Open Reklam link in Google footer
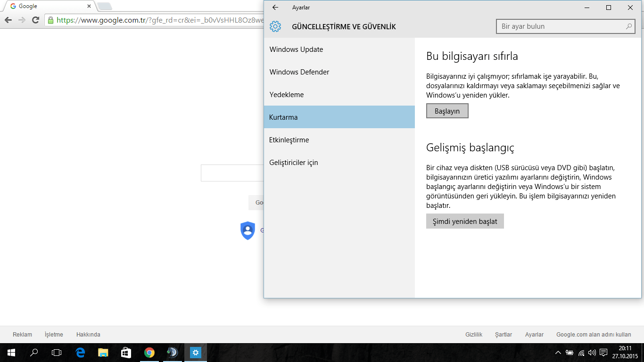 [22, 335]
